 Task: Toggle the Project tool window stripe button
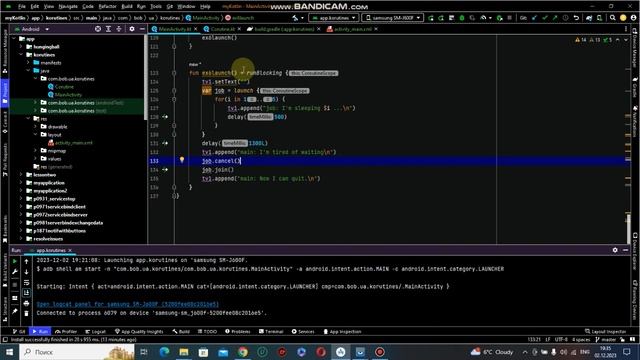point(5,93)
